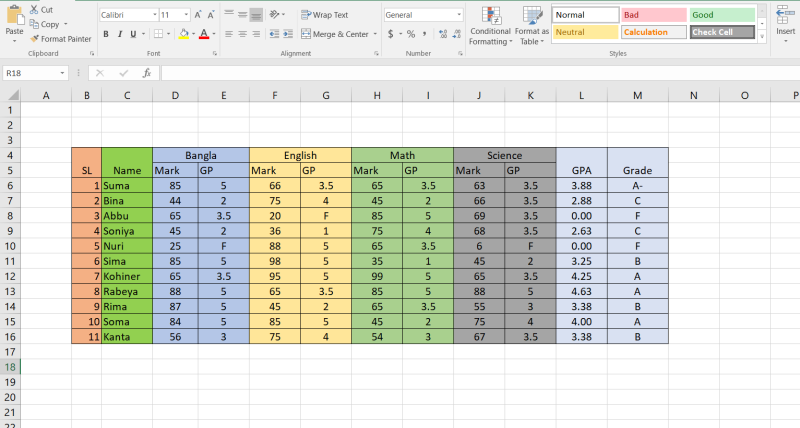Click the Cut scissors button
Screen dimensions: 800x428
pyautogui.click(x=41, y=10)
